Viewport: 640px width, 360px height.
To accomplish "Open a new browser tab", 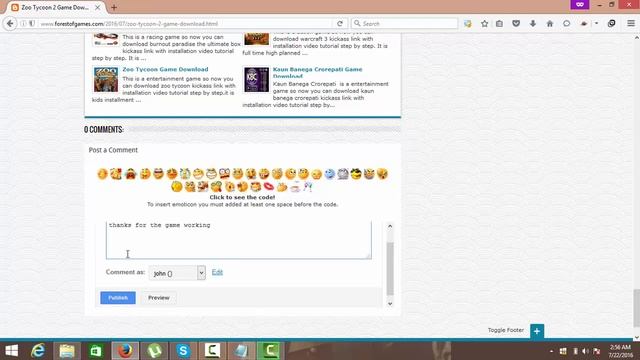I will pyautogui.click(x=114, y=7).
